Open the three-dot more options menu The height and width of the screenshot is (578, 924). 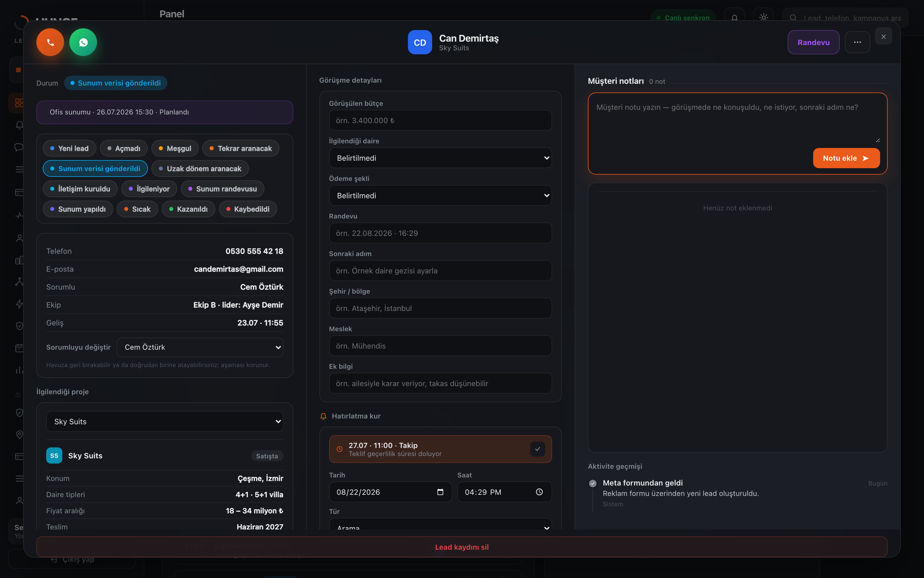point(857,42)
